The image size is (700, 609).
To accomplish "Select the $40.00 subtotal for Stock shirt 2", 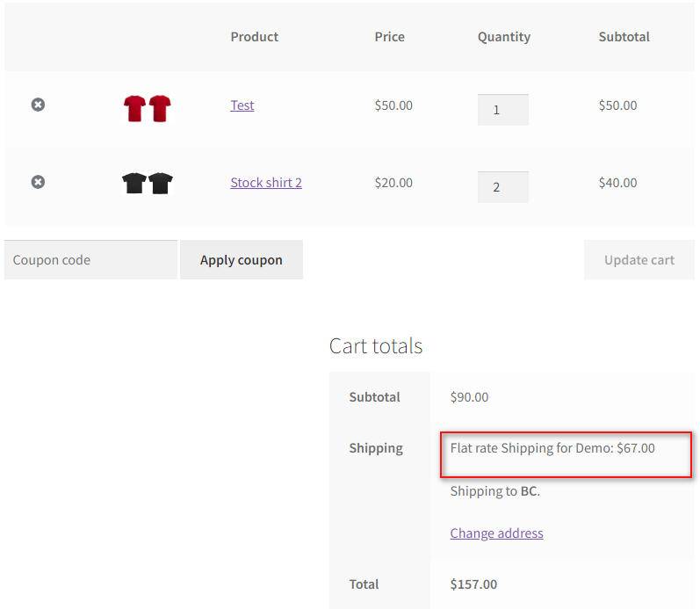I will [x=617, y=183].
